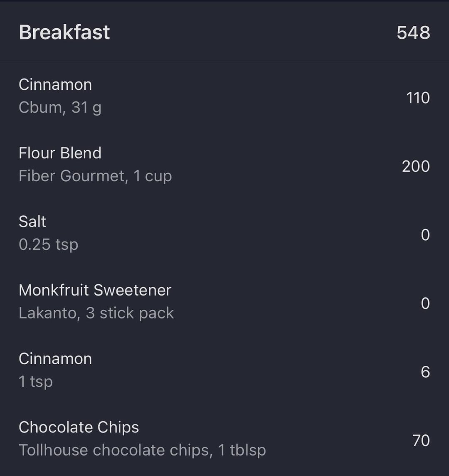
Task: Open the 1 tsp Cinnamon entry title
Action: (x=55, y=359)
